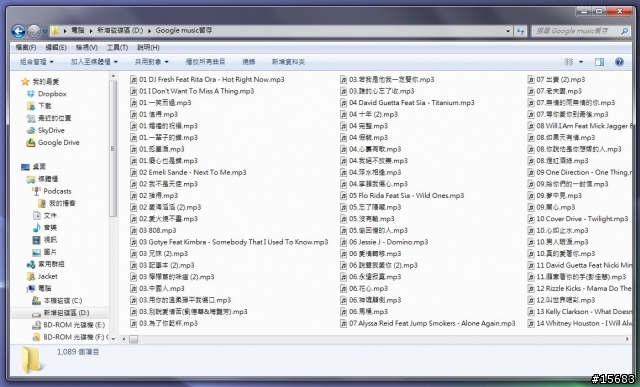640x387 pixels.
Task: Select local disk (C:) in sidebar
Action: (57, 301)
